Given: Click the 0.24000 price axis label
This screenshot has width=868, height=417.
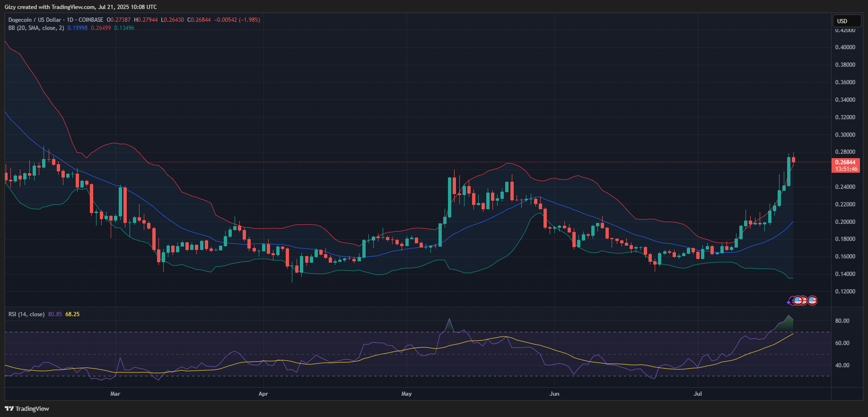Looking at the screenshot, I should (x=845, y=187).
